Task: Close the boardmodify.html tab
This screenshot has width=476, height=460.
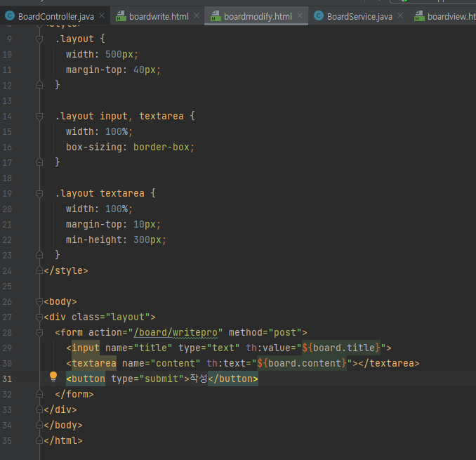Action: point(300,15)
